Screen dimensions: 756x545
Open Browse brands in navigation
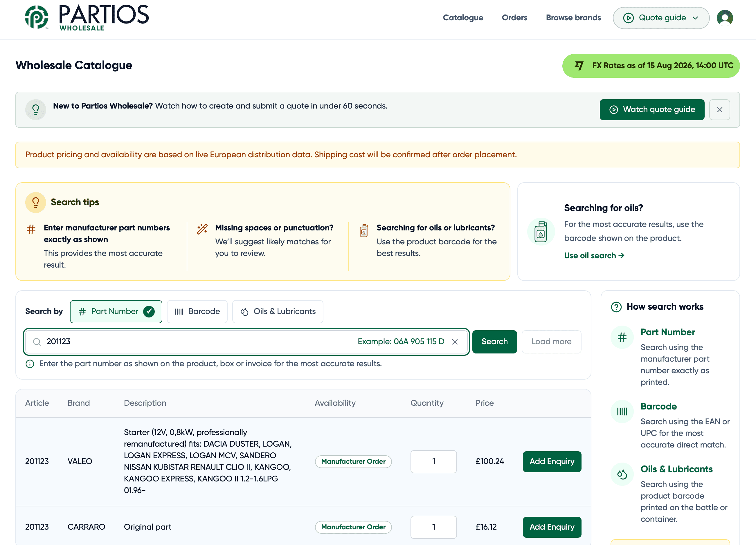click(573, 18)
